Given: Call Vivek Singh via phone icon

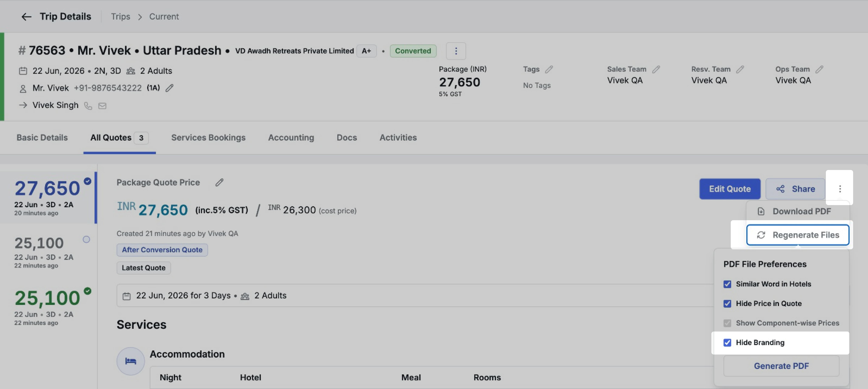Looking at the screenshot, I should (88, 106).
